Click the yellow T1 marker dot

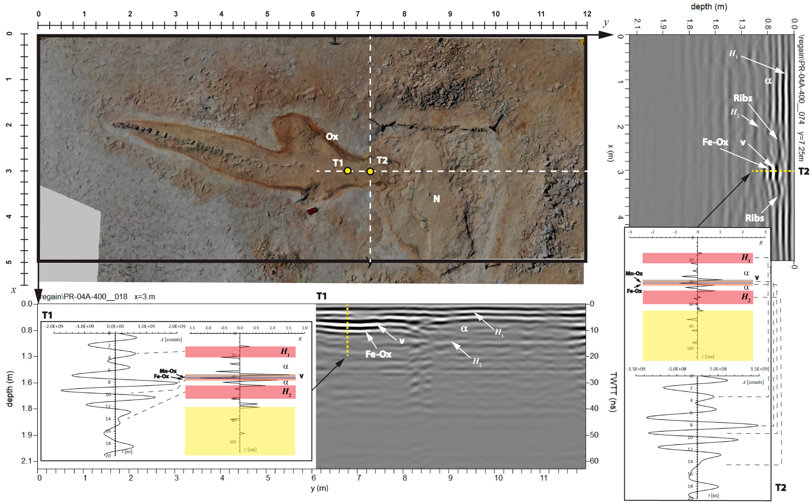coord(347,171)
